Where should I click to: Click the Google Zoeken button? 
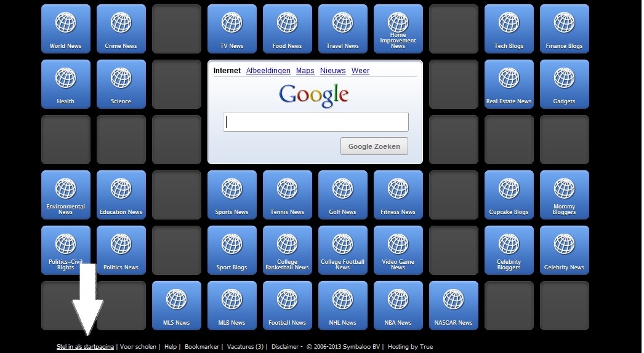[374, 146]
